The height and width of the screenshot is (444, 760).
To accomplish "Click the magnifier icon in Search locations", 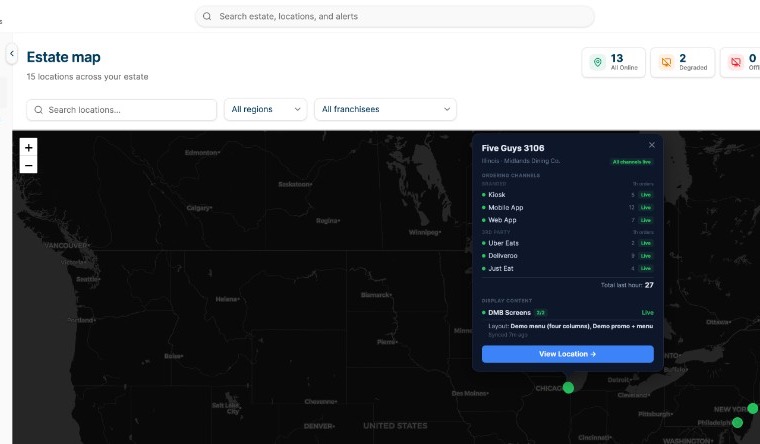I will click(x=38, y=110).
